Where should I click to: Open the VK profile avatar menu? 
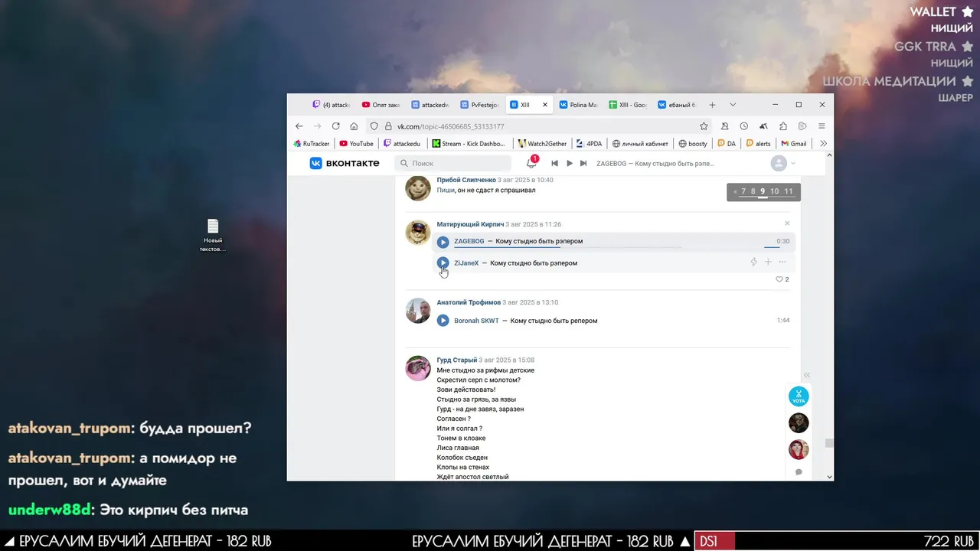pos(783,163)
